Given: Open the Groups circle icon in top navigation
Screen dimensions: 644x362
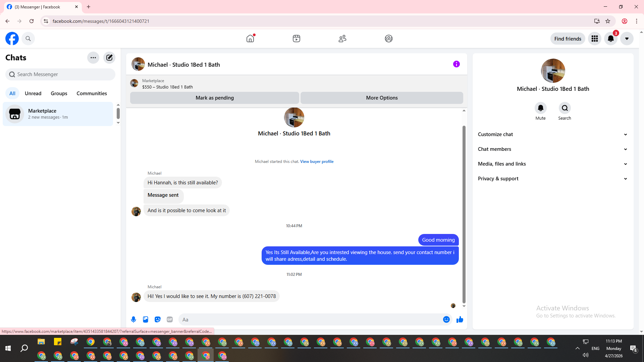Looking at the screenshot, I should click(389, 39).
